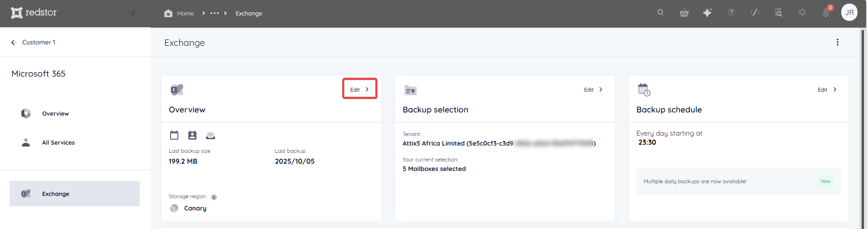The width and height of the screenshot is (868, 229).
Task: Click the Canary region globe icon
Action: click(x=174, y=208)
